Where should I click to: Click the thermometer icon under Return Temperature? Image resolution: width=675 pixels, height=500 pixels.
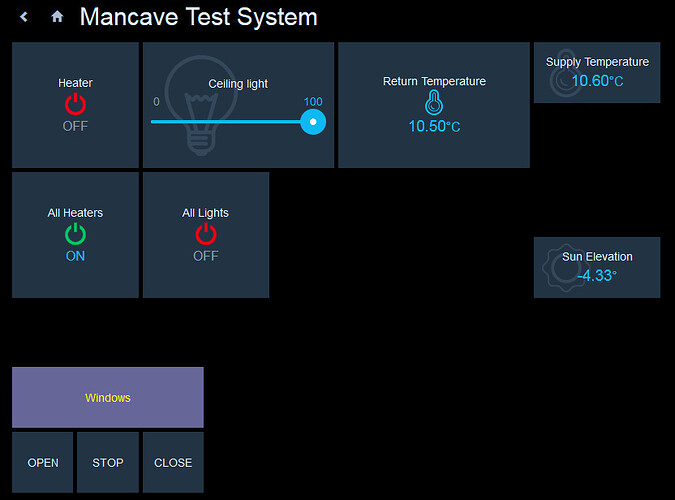click(434, 102)
